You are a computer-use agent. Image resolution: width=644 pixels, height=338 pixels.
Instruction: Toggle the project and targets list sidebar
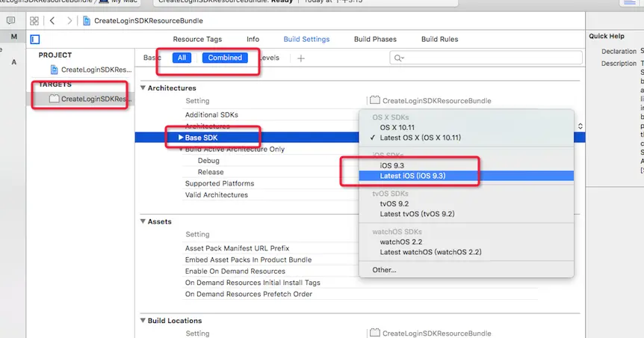pos(35,40)
